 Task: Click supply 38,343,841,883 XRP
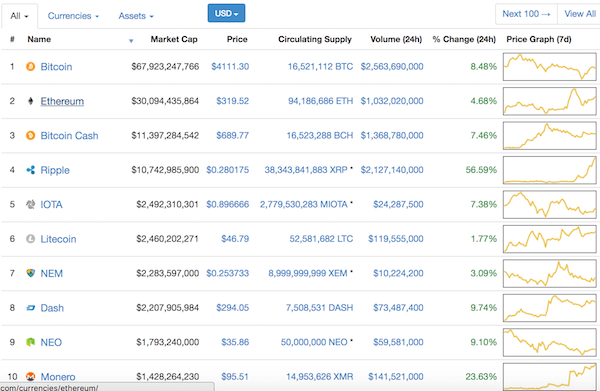pos(306,170)
